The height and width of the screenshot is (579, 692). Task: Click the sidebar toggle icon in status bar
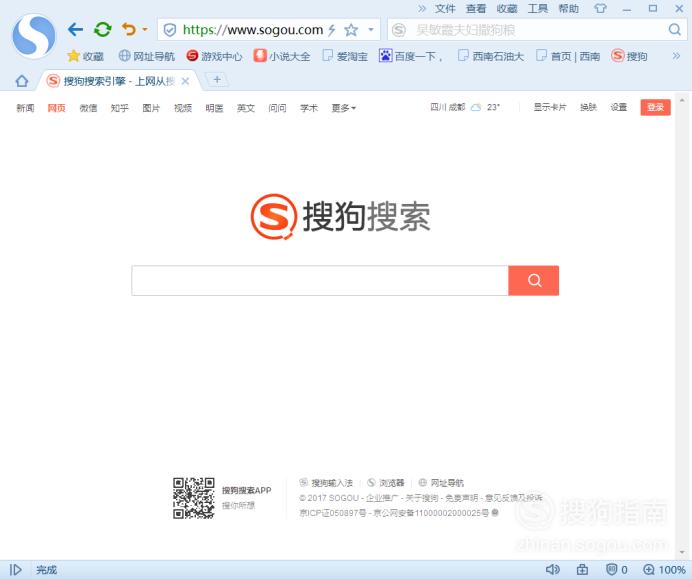(15, 570)
